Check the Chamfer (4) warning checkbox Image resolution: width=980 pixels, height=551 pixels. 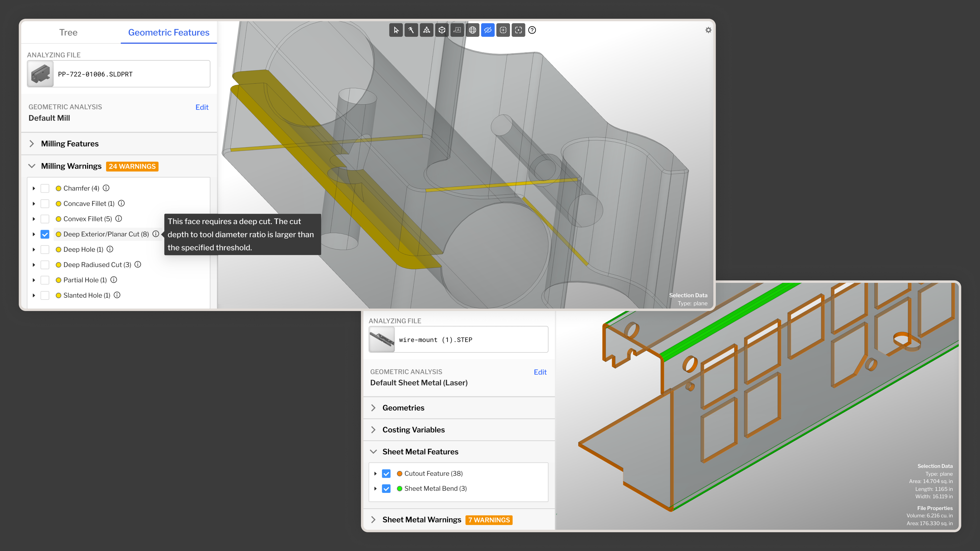tap(45, 188)
